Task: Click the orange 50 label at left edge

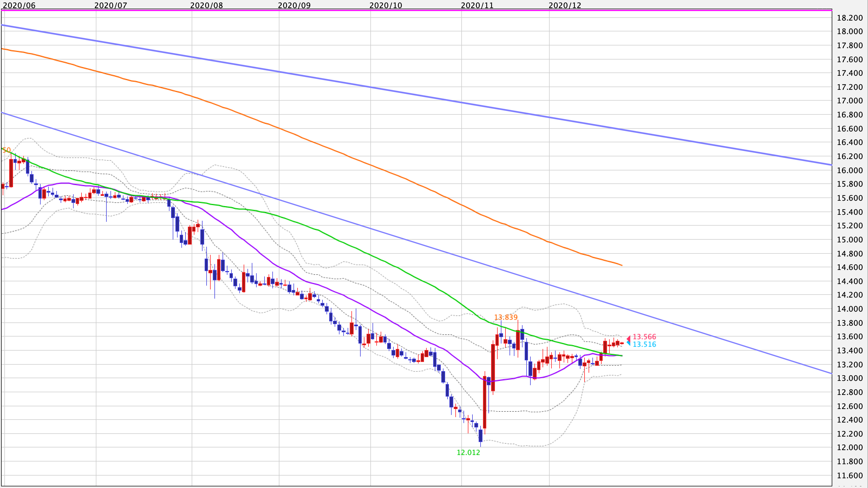Action: (6, 150)
